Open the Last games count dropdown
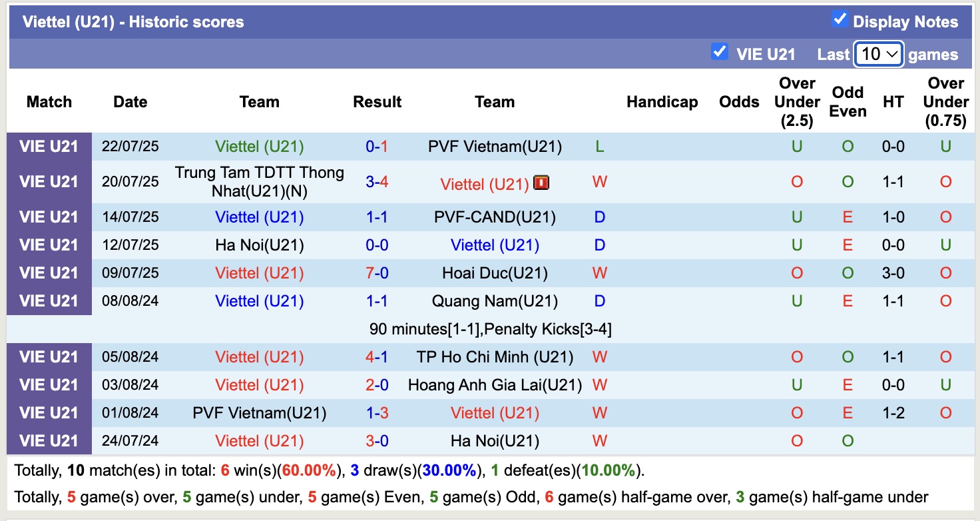 pos(877,53)
